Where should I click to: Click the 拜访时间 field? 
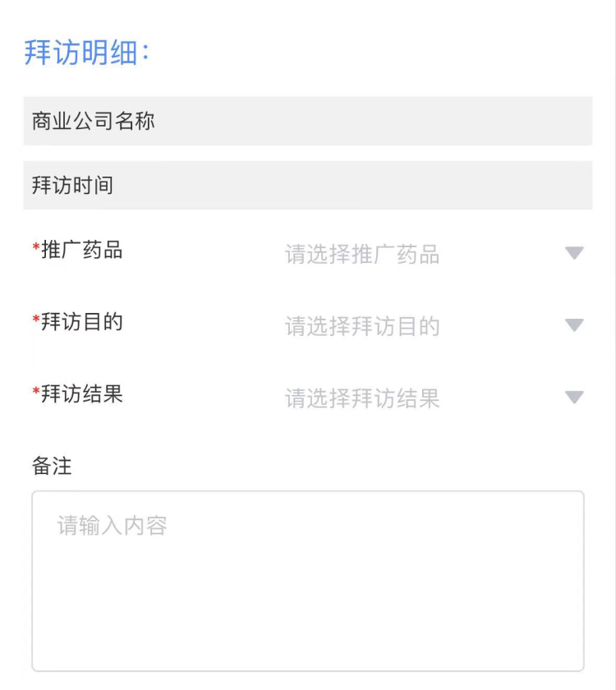click(308, 186)
